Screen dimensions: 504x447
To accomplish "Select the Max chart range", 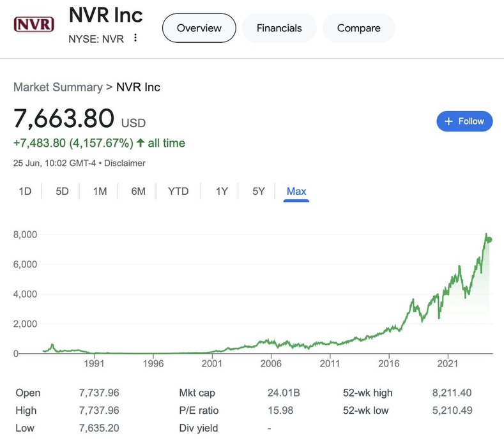I will [x=296, y=191].
